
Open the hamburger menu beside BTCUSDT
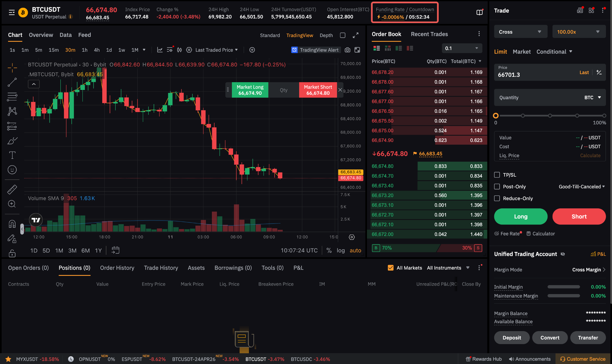click(x=12, y=13)
